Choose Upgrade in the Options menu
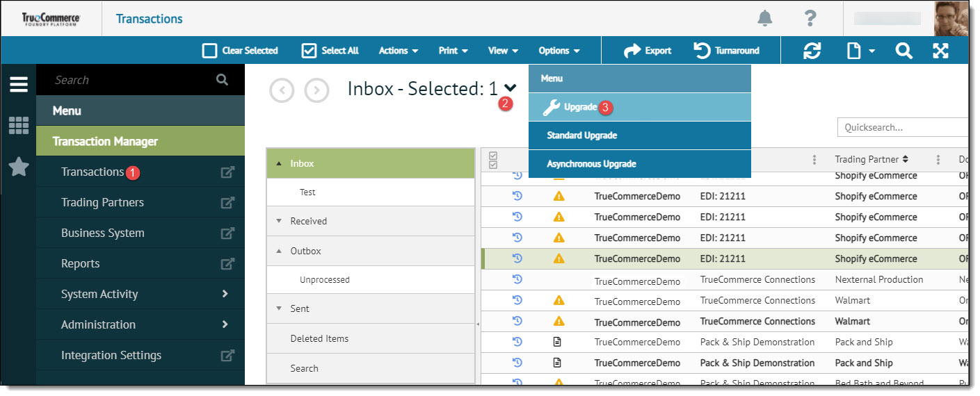Image resolution: width=980 pixels, height=396 pixels. (640, 107)
